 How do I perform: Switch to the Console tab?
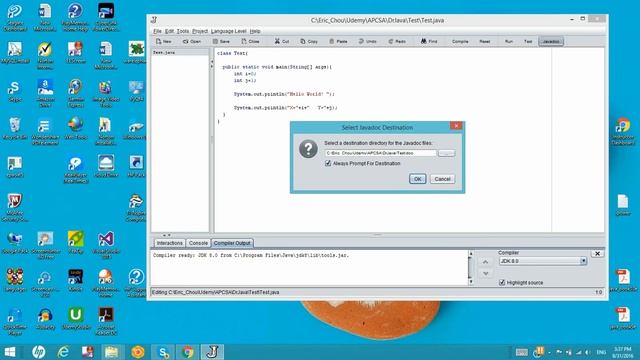(198, 243)
